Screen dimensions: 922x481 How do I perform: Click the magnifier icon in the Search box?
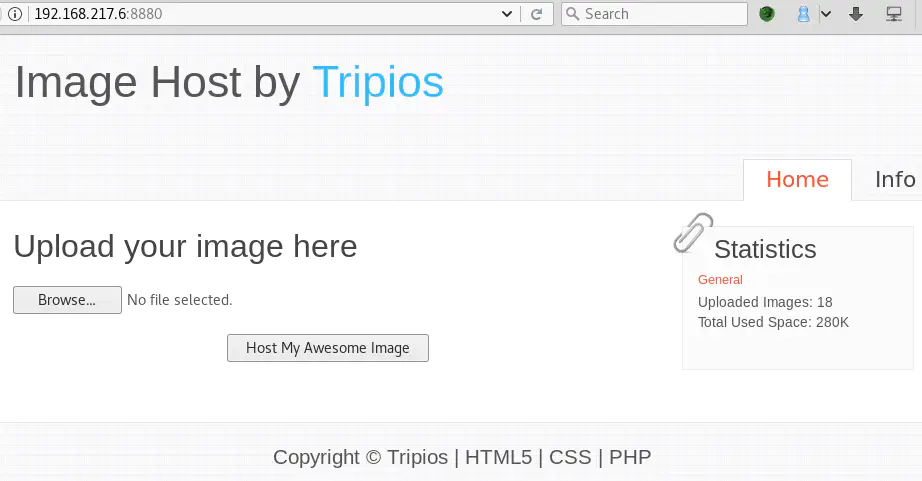(x=572, y=14)
